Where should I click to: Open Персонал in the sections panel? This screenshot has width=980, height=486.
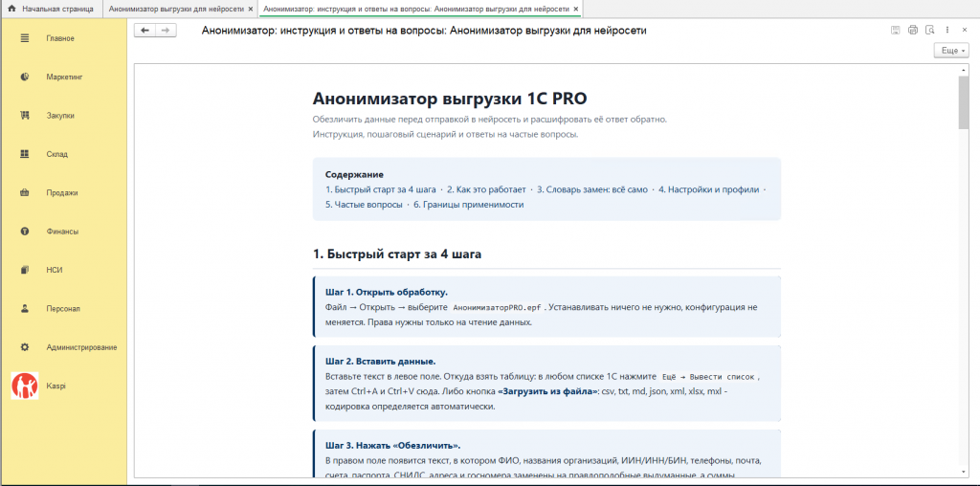point(63,309)
